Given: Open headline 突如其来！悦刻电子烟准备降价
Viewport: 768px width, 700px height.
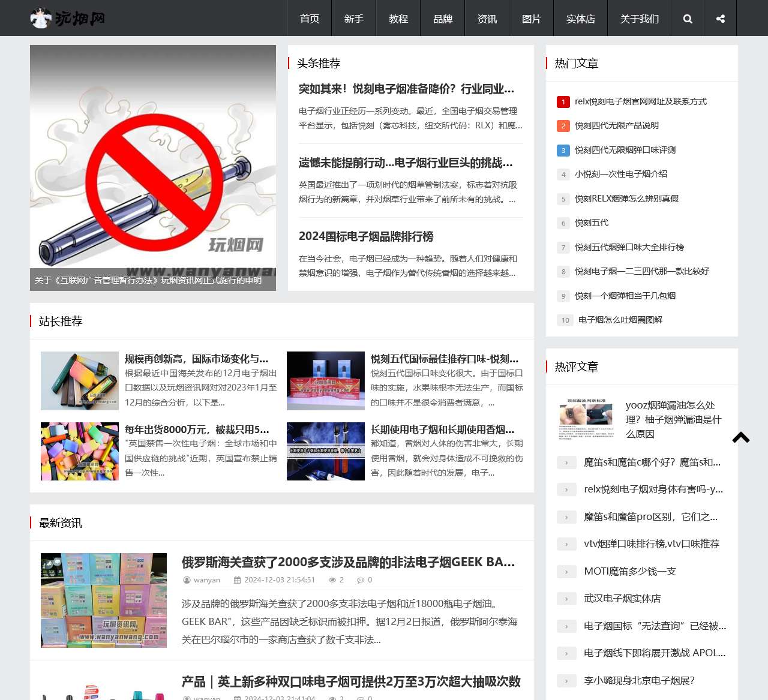Looking at the screenshot, I should coord(406,89).
